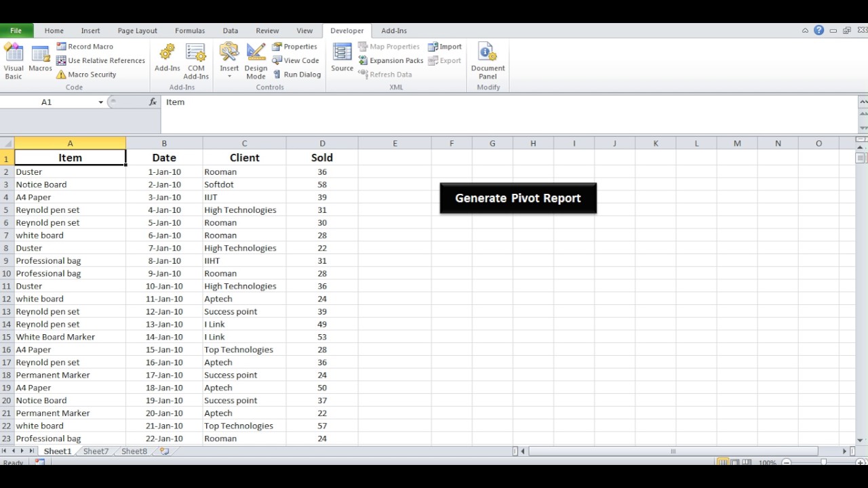Switch to the Add-Ins tab
The width and height of the screenshot is (868, 488).
click(x=394, y=30)
